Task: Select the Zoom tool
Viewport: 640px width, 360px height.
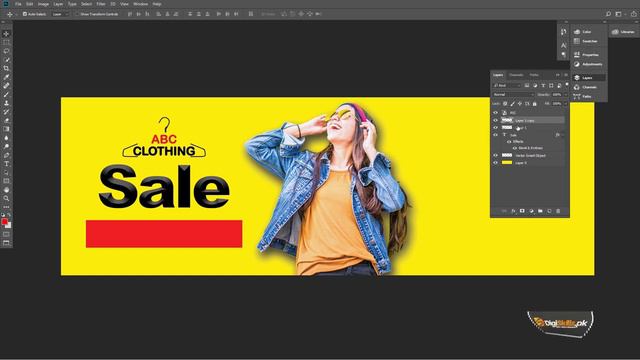Action: click(6, 198)
